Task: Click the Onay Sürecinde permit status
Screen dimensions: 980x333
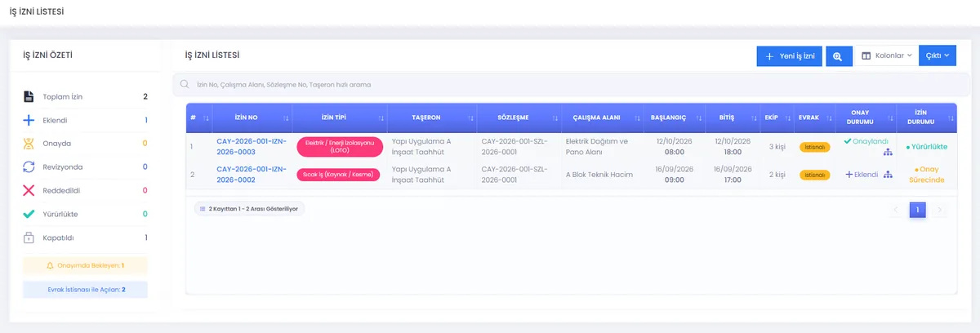Action: pyautogui.click(x=927, y=175)
